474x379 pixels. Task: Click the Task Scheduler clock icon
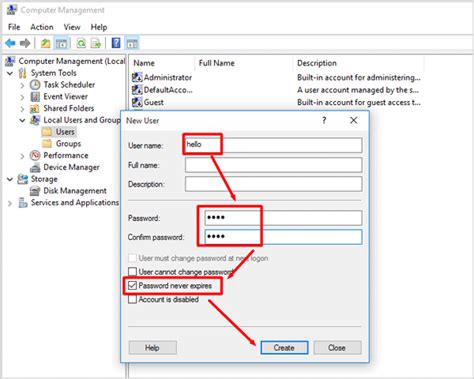(x=35, y=85)
